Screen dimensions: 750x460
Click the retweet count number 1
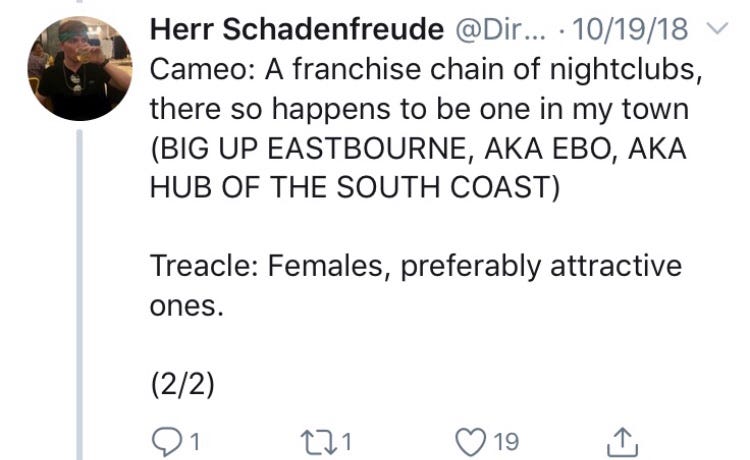pyautogui.click(x=351, y=440)
